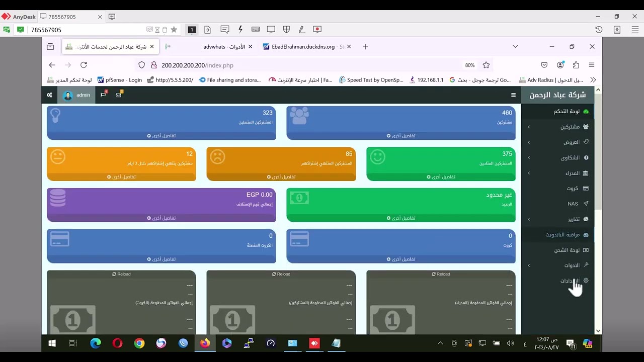The image size is (644, 362).
Task: Reload the إجمالي الفواتير المدفوعة (المدراء) card
Action: (441, 274)
